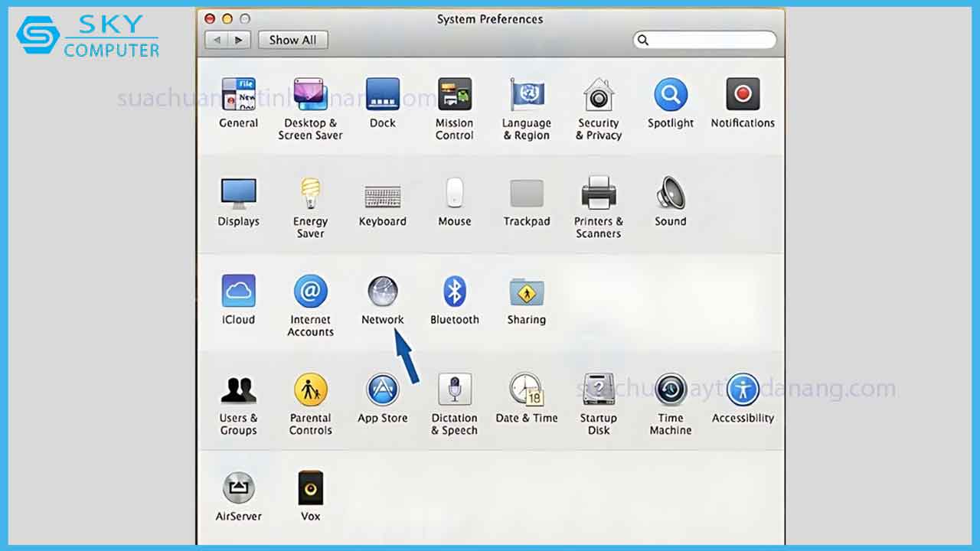Click the iCloud preferences icon

[x=238, y=292]
